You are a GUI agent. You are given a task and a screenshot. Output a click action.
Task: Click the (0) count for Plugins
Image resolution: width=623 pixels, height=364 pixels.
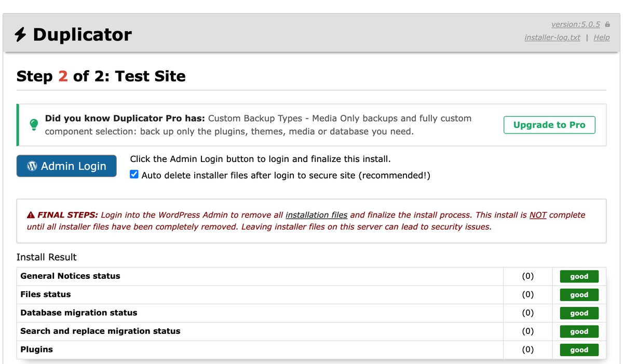tap(527, 349)
